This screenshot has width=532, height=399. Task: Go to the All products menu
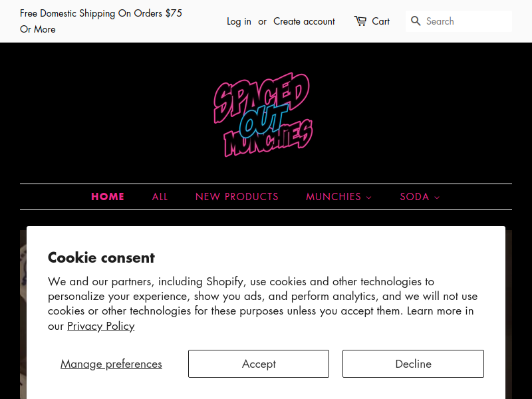coord(160,197)
